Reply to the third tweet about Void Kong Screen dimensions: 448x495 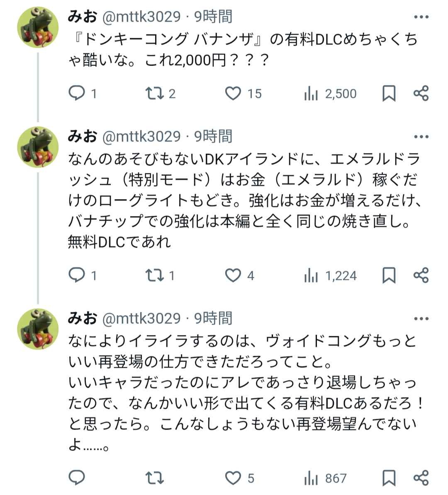[x=77, y=478]
